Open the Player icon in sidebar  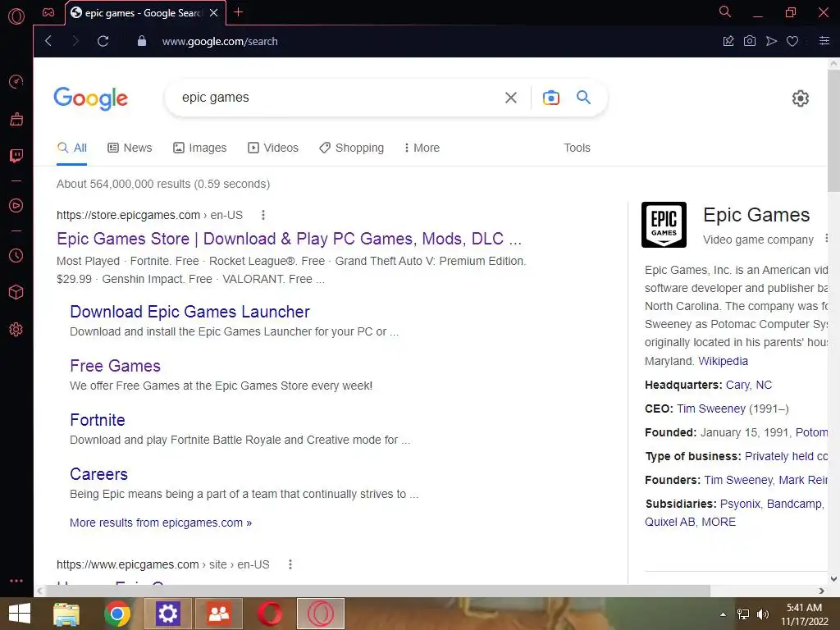click(x=16, y=206)
